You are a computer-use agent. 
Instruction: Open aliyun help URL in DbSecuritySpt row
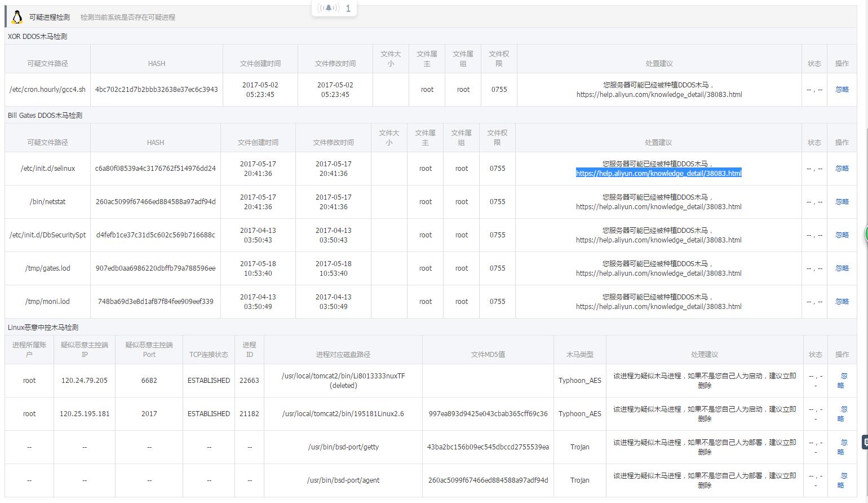point(658,240)
